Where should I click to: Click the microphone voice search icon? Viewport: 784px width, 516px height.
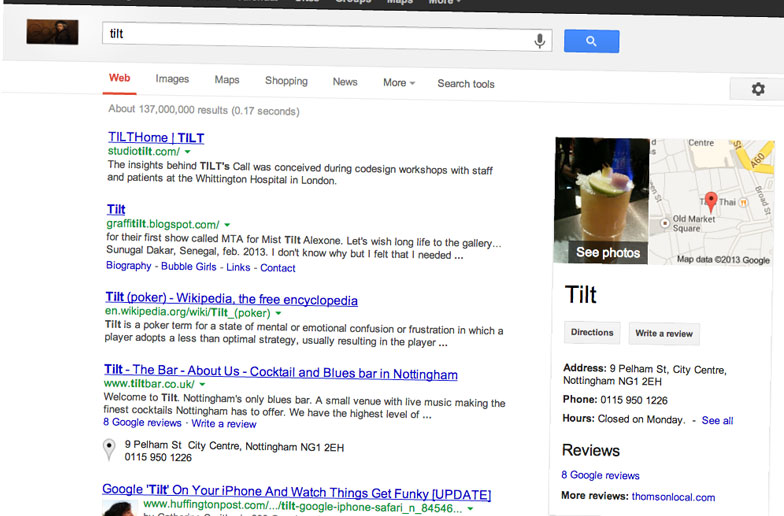pyautogui.click(x=540, y=41)
